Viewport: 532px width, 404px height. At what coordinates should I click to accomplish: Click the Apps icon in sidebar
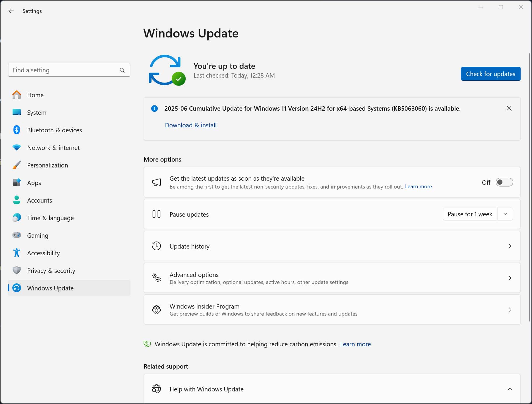pyautogui.click(x=17, y=183)
